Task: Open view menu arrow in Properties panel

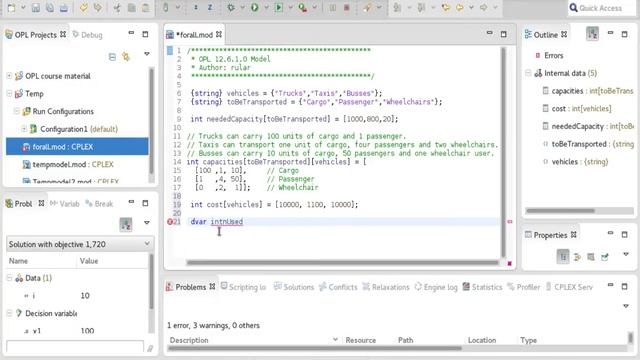Action: pos(626,254)
